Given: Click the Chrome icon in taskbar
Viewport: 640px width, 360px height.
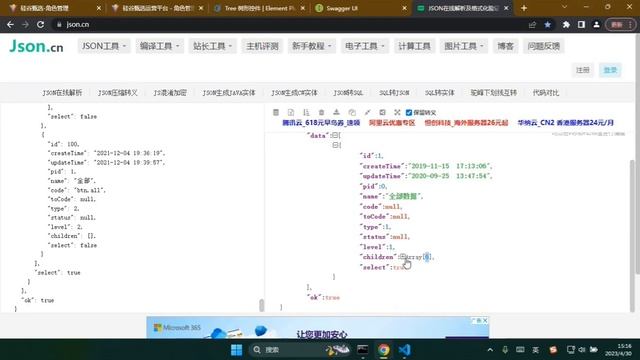Looking at the screenshot, I should 383,350.
